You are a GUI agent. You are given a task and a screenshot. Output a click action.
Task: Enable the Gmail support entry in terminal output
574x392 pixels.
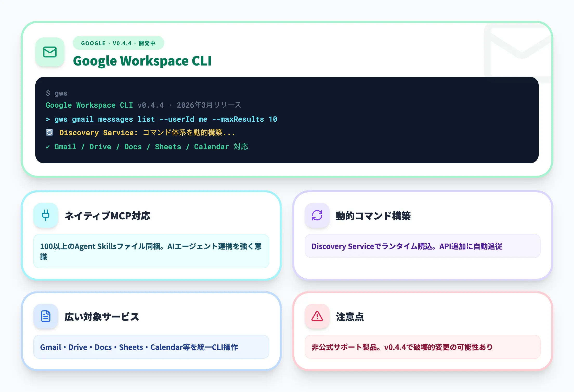tap(65, 147)
